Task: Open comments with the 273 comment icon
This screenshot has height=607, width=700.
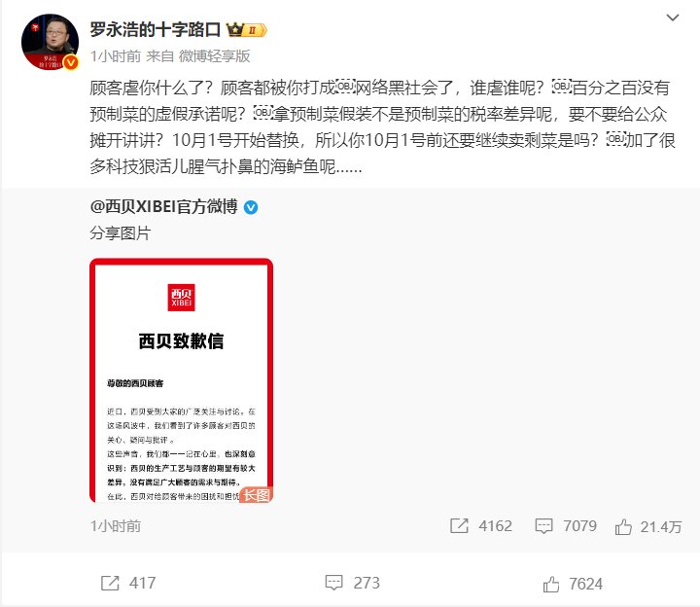Action: pos(333,583)
